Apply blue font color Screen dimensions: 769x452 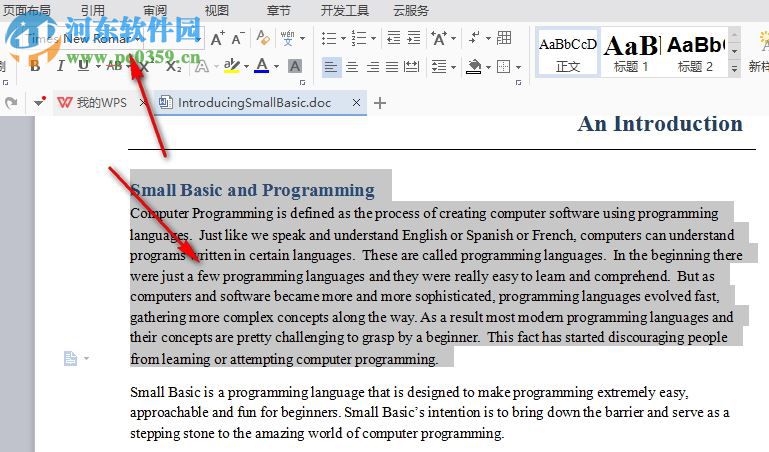pyautogui.click(x=262, y=66)
